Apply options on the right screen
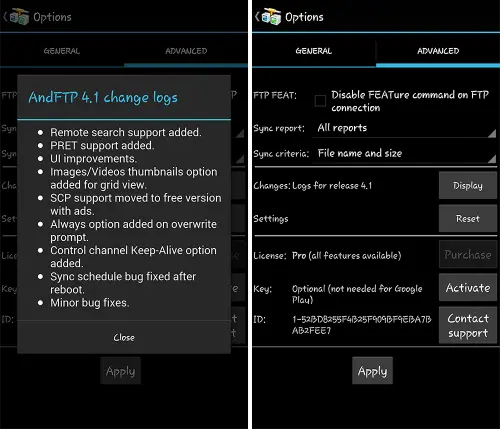 (372, 371)
